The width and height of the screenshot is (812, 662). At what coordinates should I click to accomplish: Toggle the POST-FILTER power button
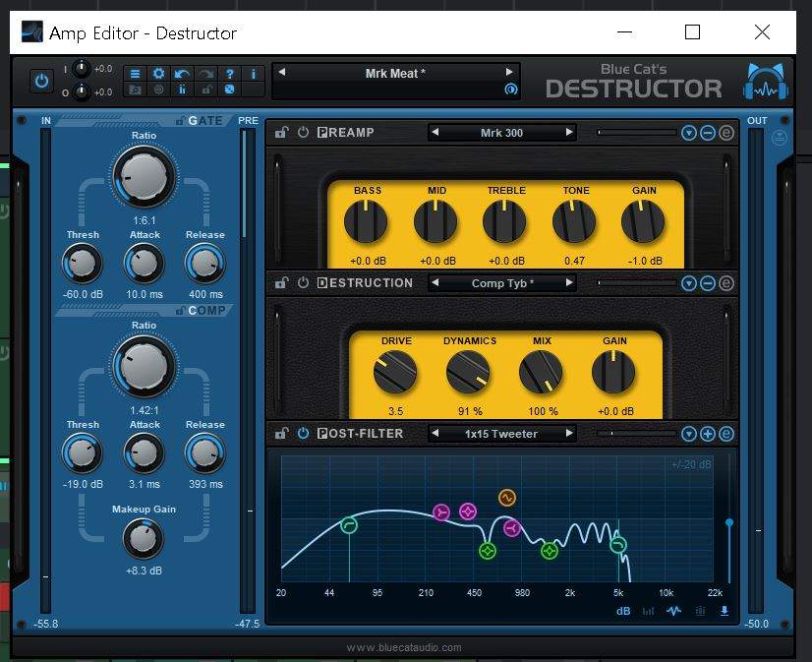point(303,433)
